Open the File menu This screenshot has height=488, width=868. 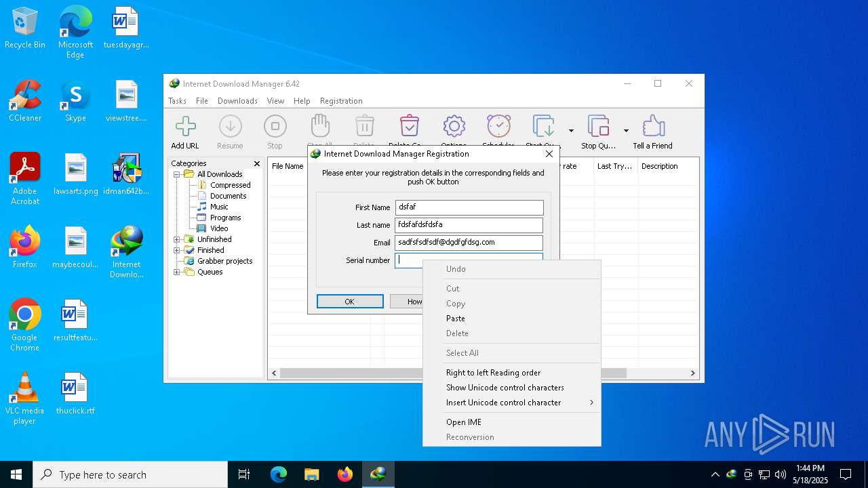202,101
